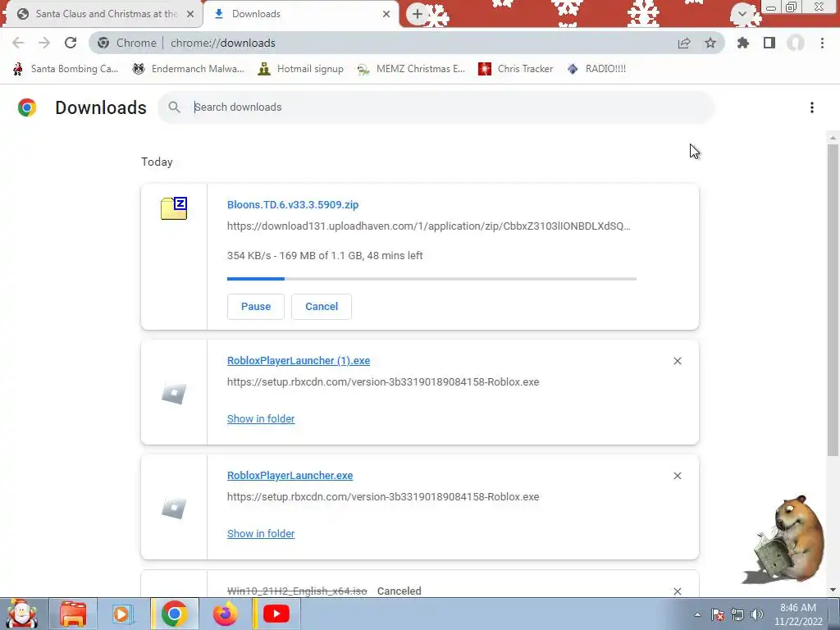
Task: Click the 354 KB/s download status text
Action: pos(325,256)
